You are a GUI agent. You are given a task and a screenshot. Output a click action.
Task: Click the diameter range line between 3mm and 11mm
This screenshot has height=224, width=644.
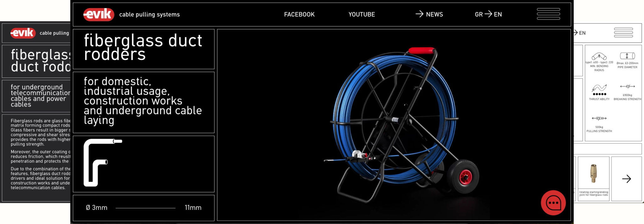145,208
